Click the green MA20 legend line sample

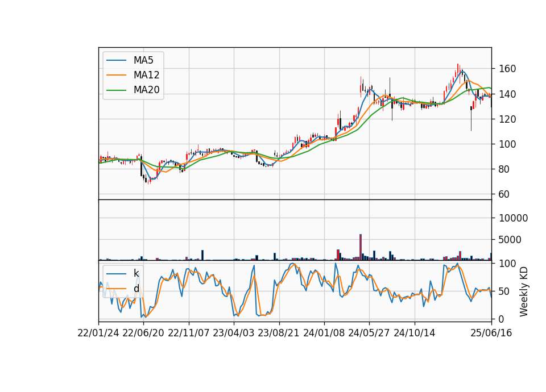116,90
